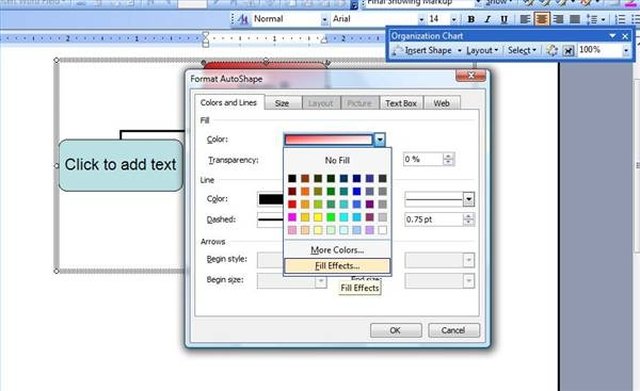The width and height of the screenshot is (640, 391).
Task: Increase the transparency percentage with the spinner
Action: 448,156
